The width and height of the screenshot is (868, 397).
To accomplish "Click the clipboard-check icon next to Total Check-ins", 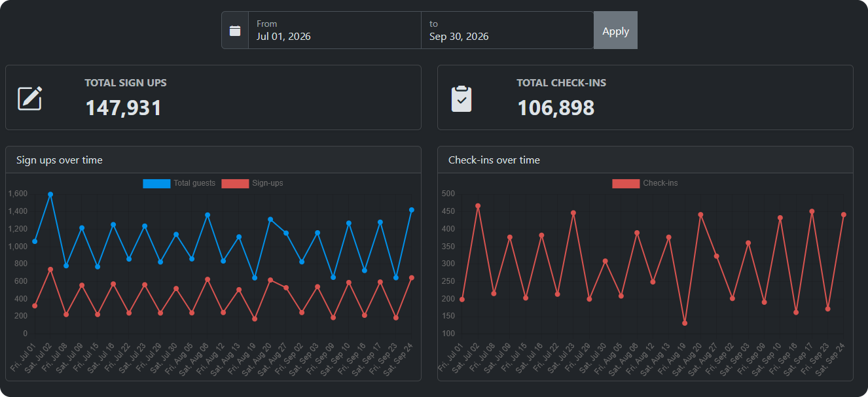I will tap(461, 99).
